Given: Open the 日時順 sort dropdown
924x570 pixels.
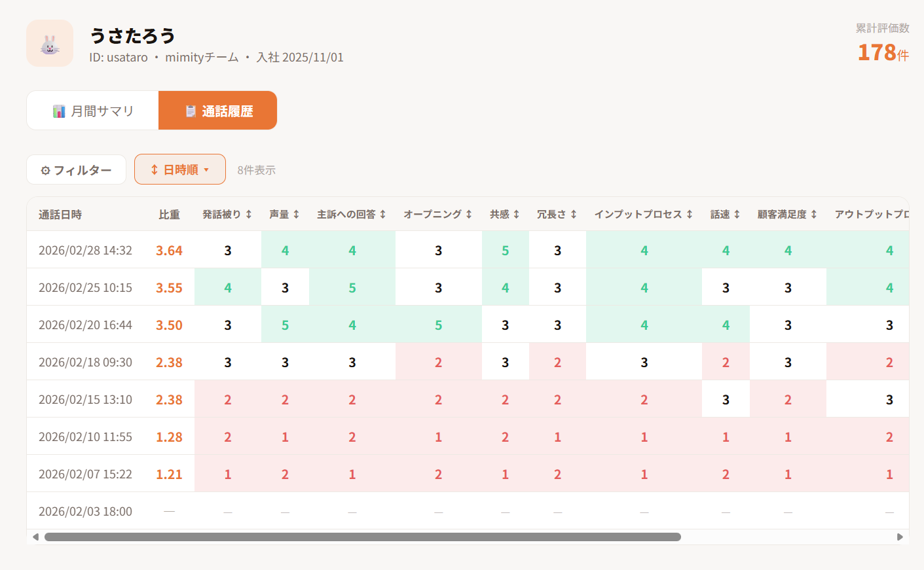Looking at the screenshot, I should click(x=180, y=169).
